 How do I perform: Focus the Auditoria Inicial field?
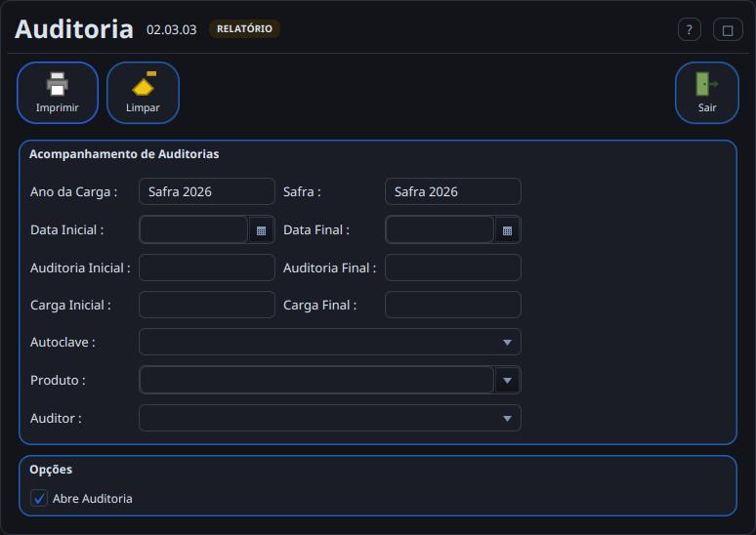point(207,267)
